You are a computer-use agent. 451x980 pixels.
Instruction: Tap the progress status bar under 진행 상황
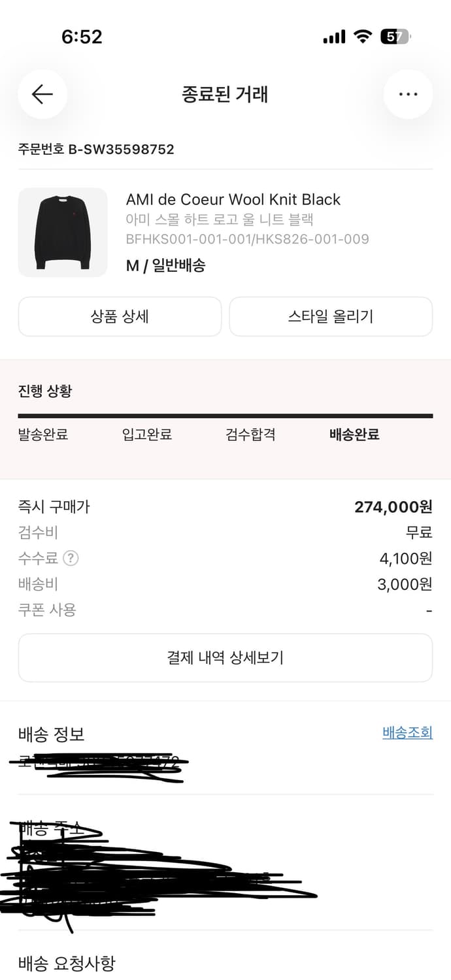[x=225, y=414]
